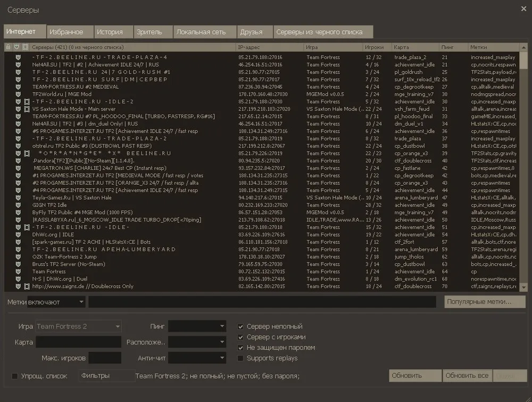The width and height of the screenshot is (532, 402).
Task: Click replay filmstrip icon on VS Saxton Hale Mode row
Action: tap(27, 109)
